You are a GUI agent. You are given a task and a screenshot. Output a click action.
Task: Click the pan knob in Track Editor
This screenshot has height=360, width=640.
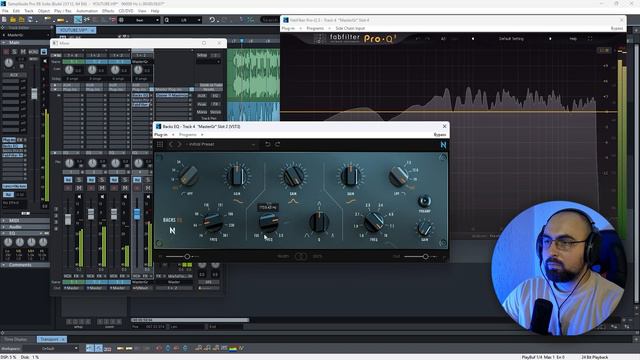(x=9, y=62)
